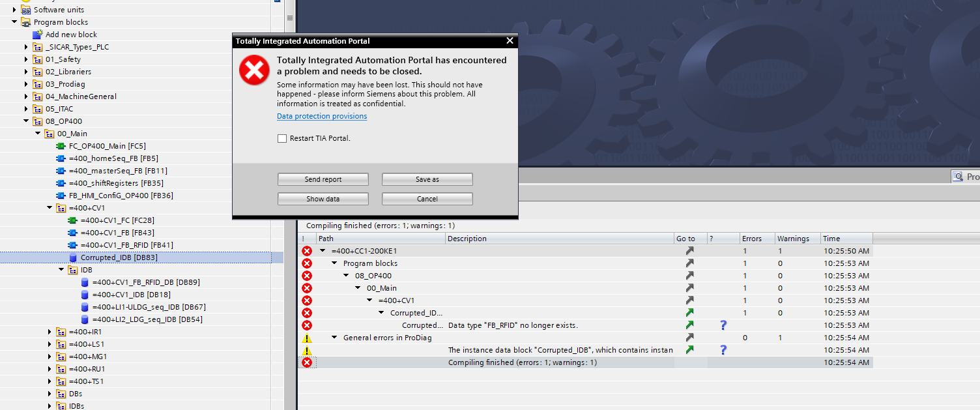Collapse the 08_OP400 folder
The height and width of the screenshot is (410, 980).
[27, 121]
